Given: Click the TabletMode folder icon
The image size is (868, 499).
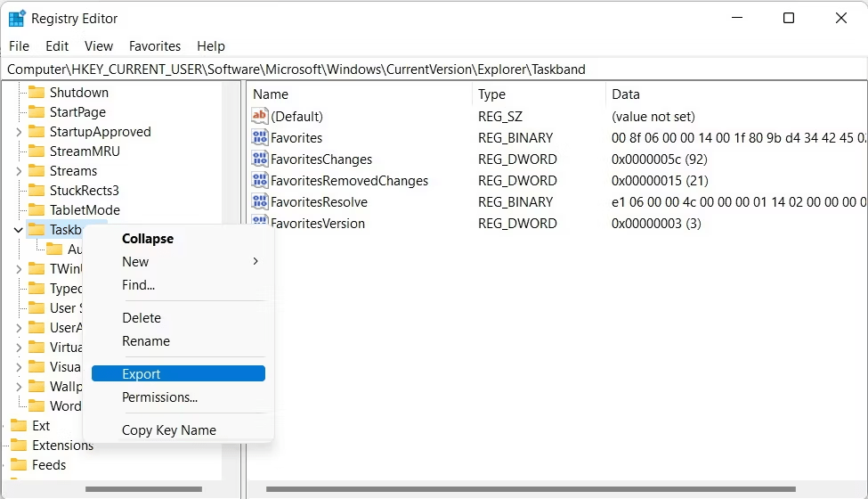Looking at the screenshot, I should [x=37, y=210].
